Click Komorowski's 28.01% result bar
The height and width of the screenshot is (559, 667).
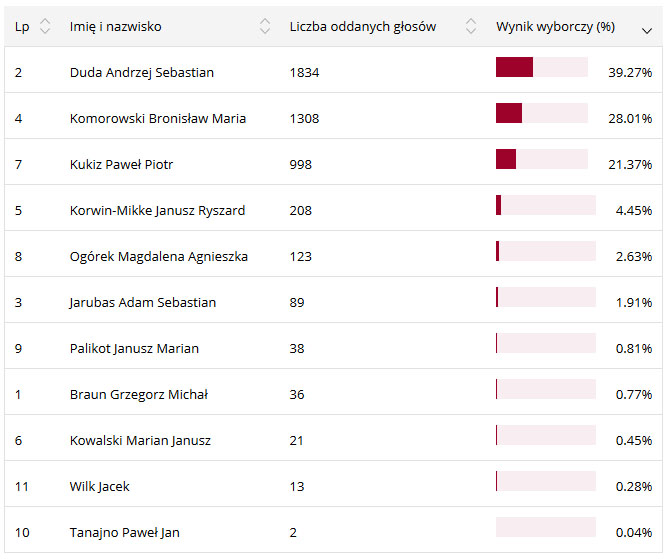coord(541,113)
